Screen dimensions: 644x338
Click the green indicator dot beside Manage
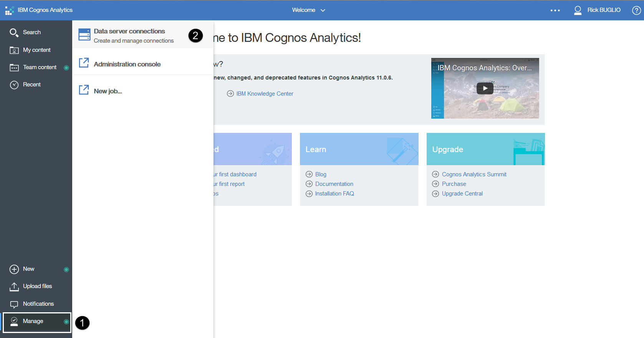pos(66,321)
